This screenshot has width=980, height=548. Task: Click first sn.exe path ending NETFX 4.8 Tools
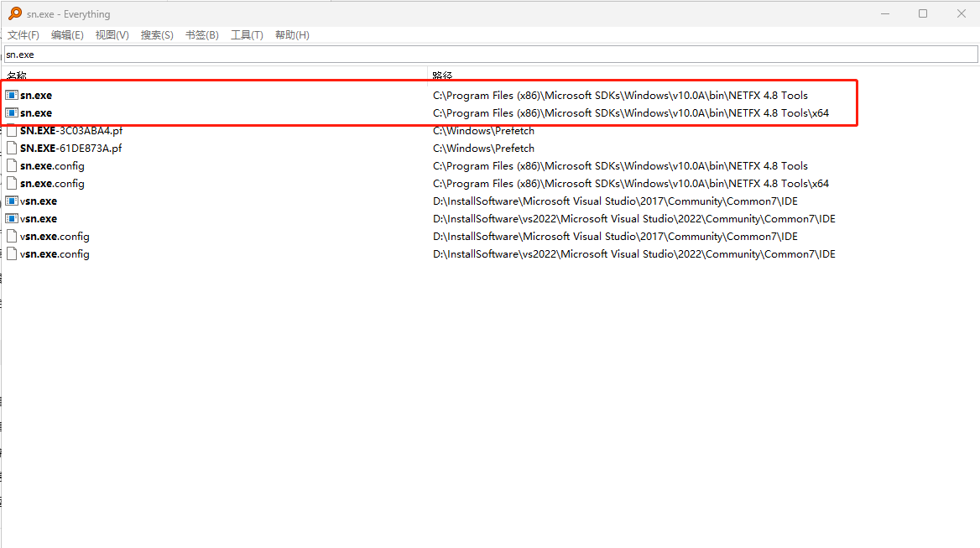[x=620, y=96]
